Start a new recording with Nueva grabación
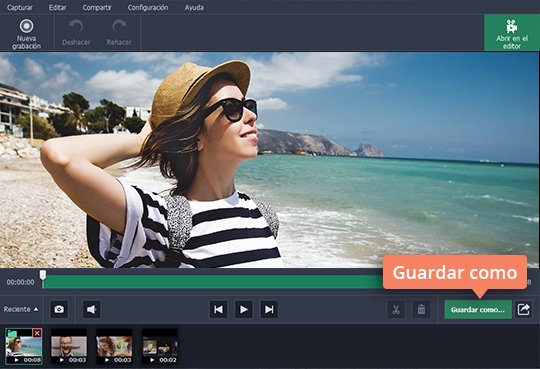Image resolution: width=540 pixels, height=369 pixels. (x=27, y=34)
